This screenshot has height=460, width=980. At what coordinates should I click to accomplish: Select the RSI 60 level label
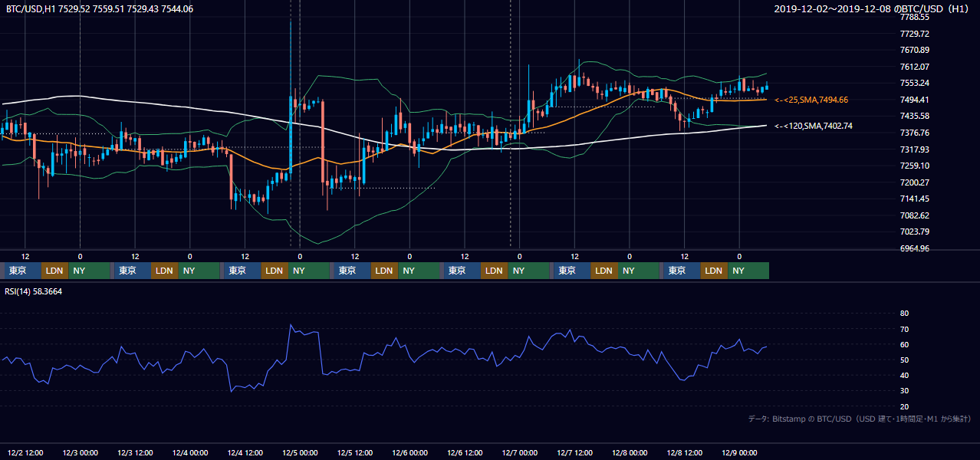pos(904,344)
